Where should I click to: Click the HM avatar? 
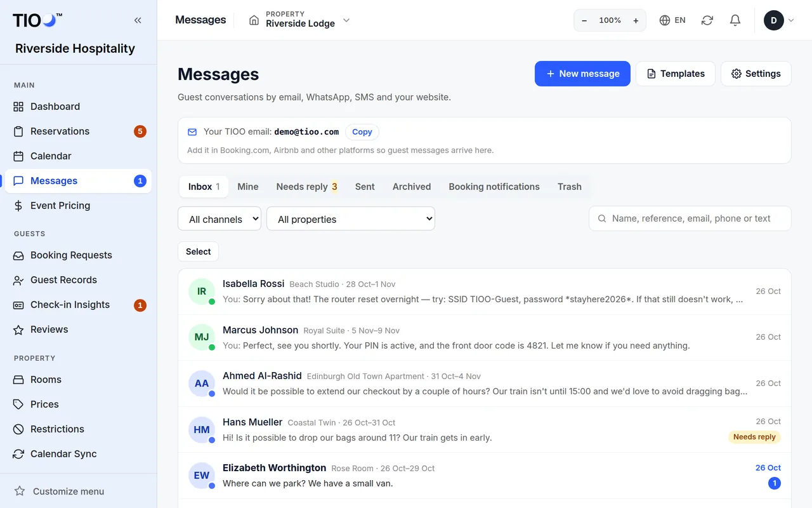coord(202,430)
